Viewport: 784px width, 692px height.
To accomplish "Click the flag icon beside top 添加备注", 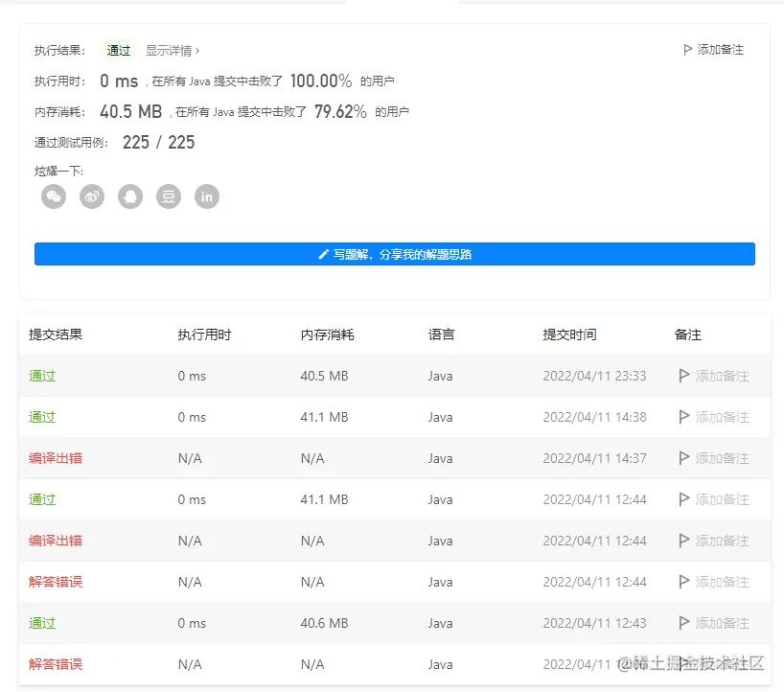I will (x=687, y=50).
